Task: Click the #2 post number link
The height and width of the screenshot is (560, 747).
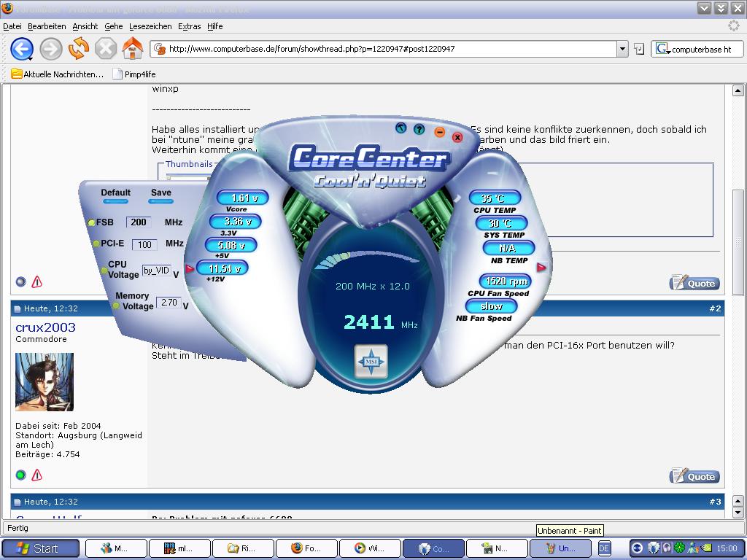Action: click(x=715, y=308)
